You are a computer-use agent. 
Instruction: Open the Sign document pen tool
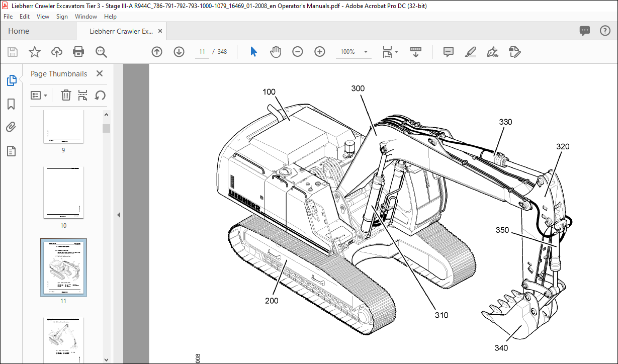[x=493, y=52]
